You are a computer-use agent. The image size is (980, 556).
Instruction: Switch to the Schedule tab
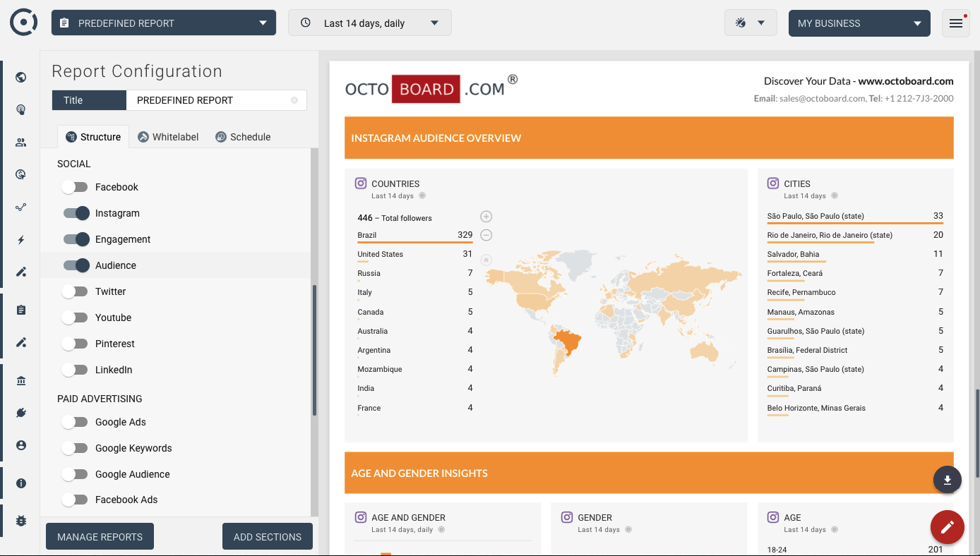pos(243,137)
